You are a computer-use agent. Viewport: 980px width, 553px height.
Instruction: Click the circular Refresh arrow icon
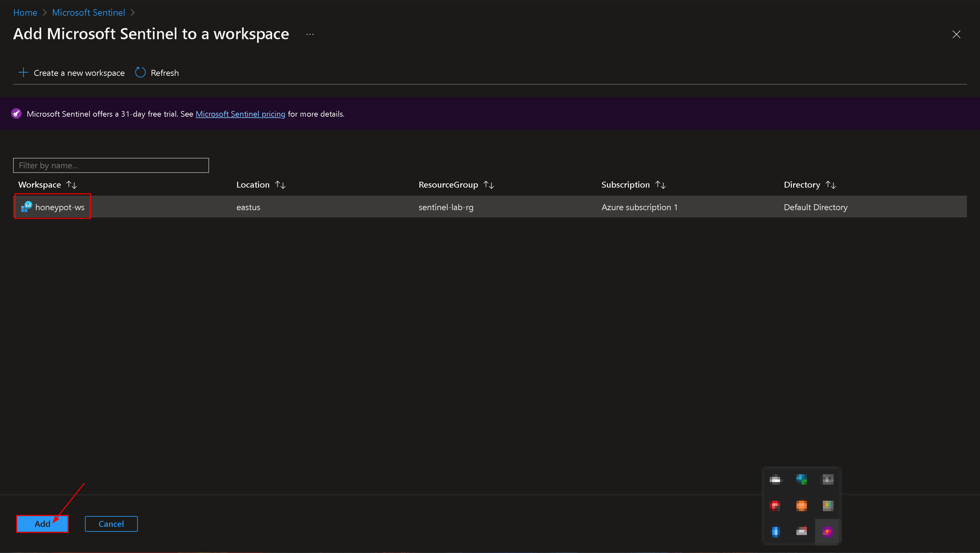[140, 72]
